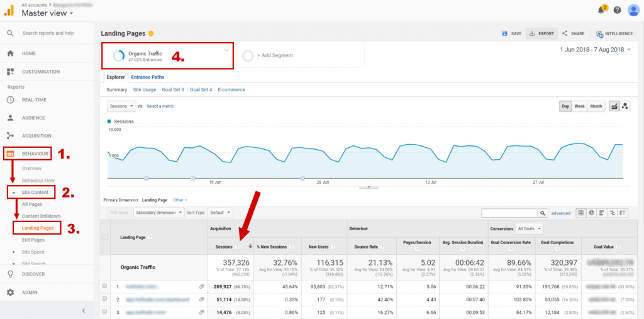The height and width of the screenshot is (319, 644).
Task: Open the Site Usage report tab
Action: [x=145, y=89]
